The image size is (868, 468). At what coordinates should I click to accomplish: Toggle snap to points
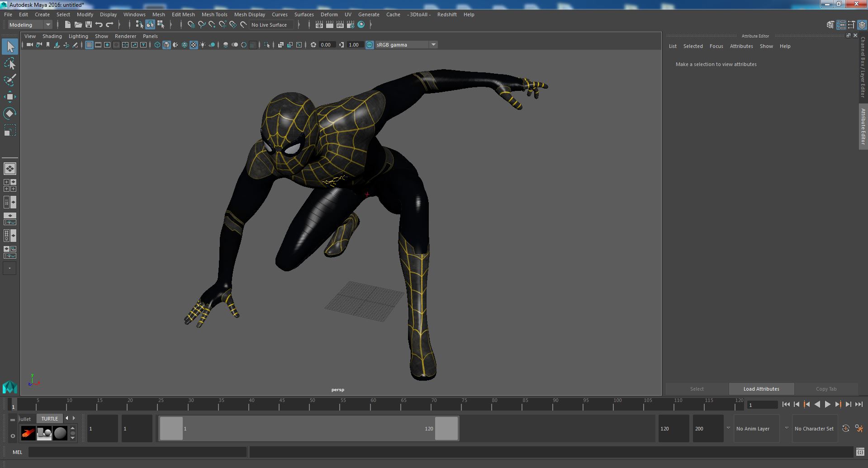point(212,25)
